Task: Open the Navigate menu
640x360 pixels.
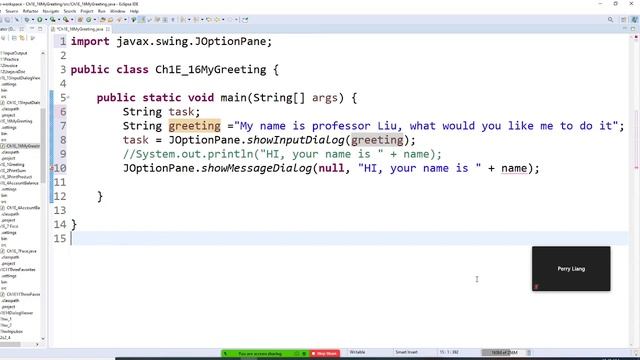Action: click(x=51, y=11)
